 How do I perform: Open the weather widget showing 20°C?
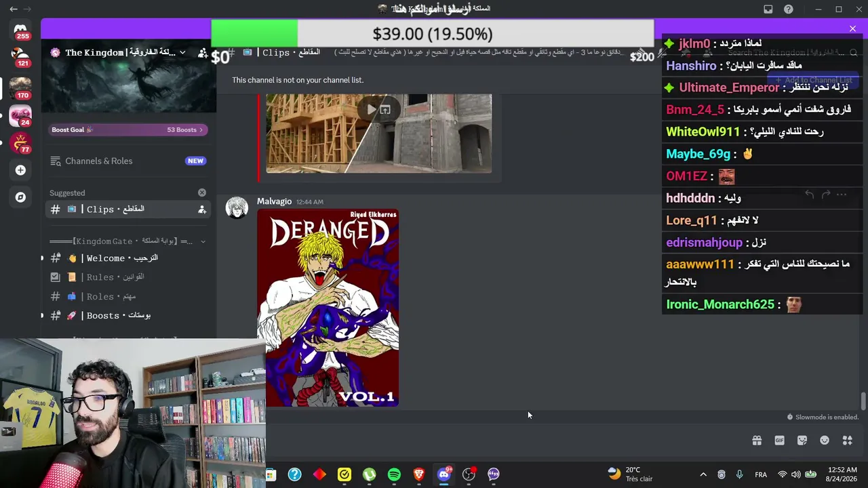pyautogui.click(x=631, y=474)
